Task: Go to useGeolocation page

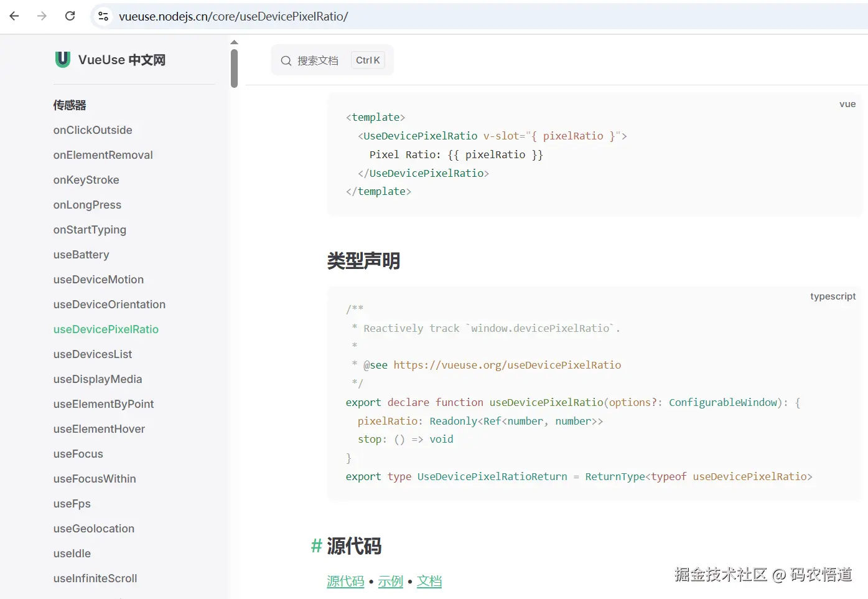Action: point(94,529)
